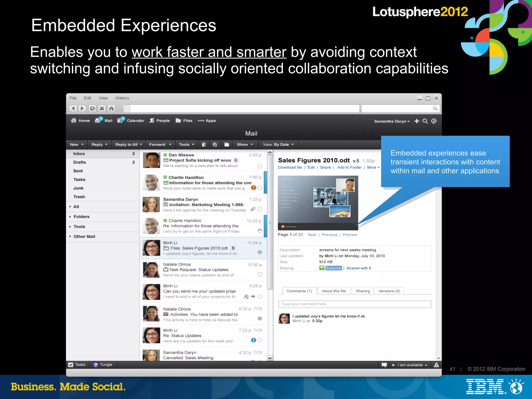Open the Show dropdown

pyautogui.click(x=245, y=145)
